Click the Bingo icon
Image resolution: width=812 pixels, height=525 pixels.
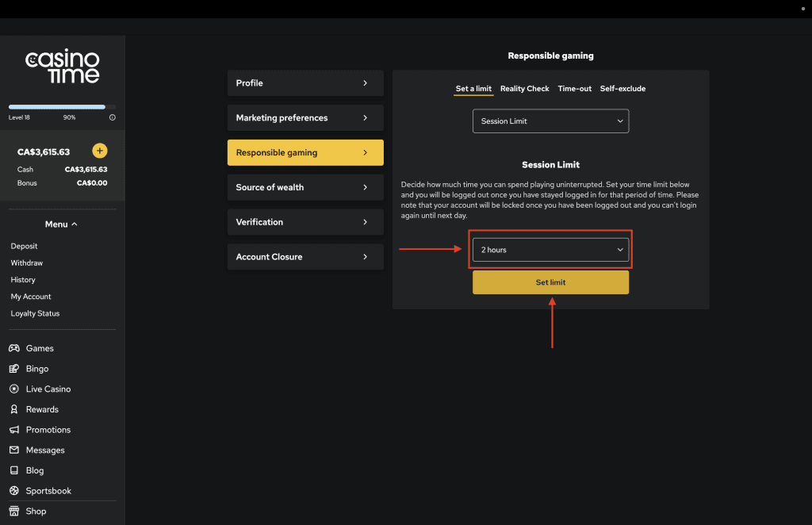(14, 369)
